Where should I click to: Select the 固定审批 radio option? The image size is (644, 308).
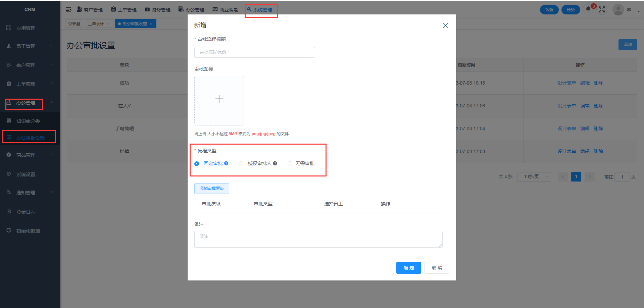coord(197,164)
